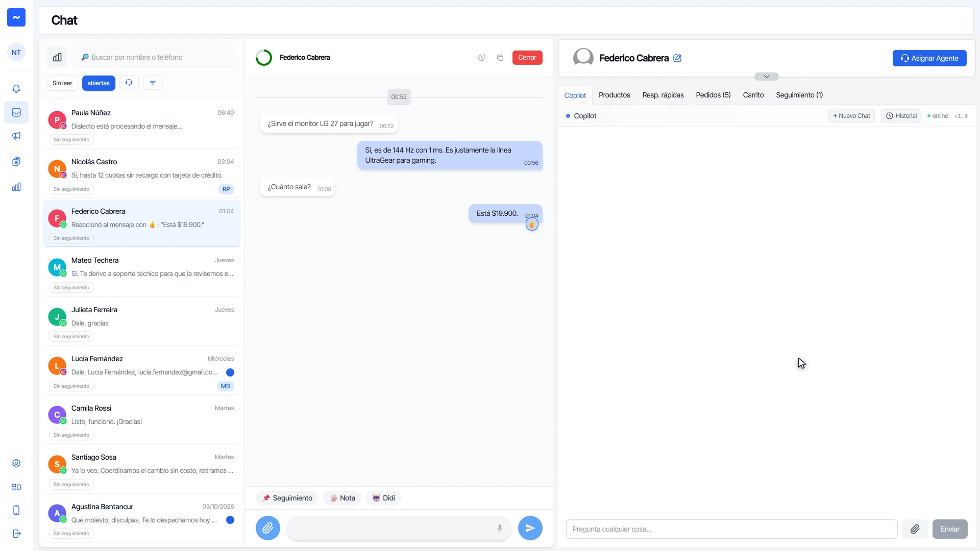Click the Didi button
The image size is (980, 551).
383,498
